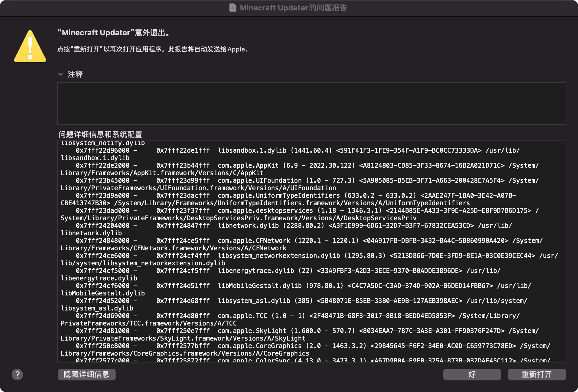Click the yellow warning triangle icon

click(x=30, y=47)
